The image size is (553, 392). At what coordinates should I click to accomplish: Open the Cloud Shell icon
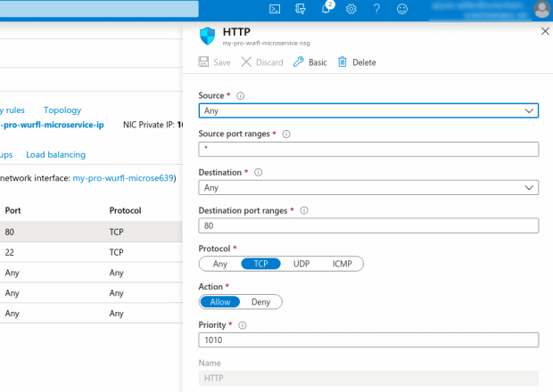click(275, 9)
